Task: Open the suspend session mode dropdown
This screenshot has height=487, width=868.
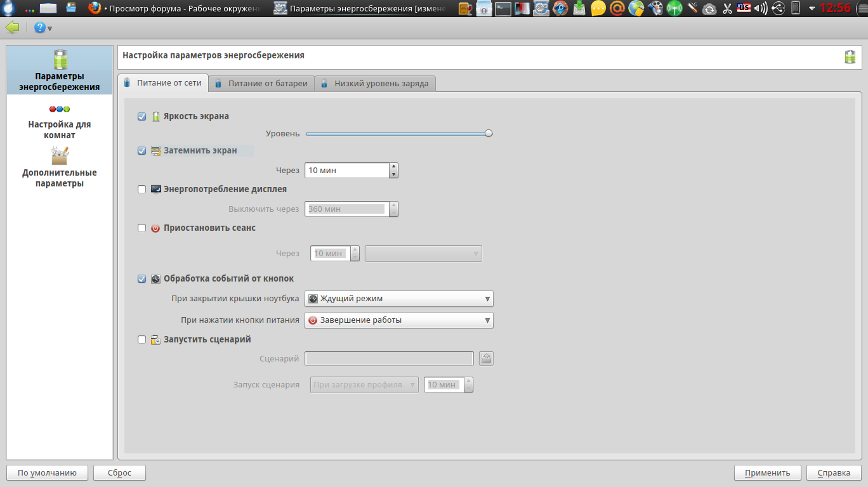Action: [x=423, y=254]
